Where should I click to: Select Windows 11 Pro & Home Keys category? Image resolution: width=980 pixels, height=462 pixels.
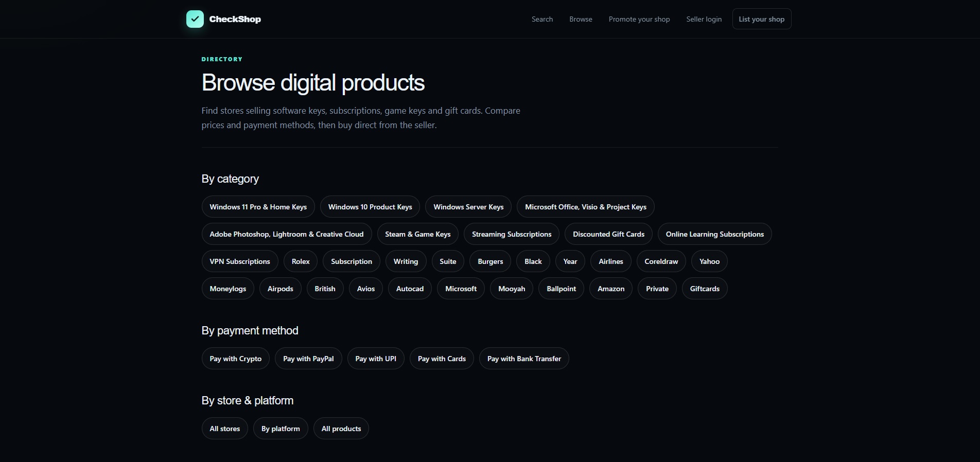(258, 207)
